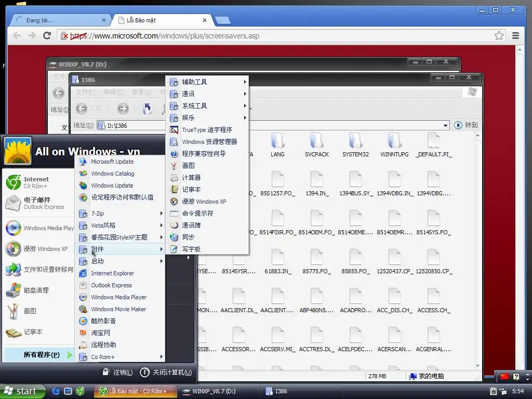
Task: Expand the Co Rom+ program group
Action: click(x=121, y=357)
